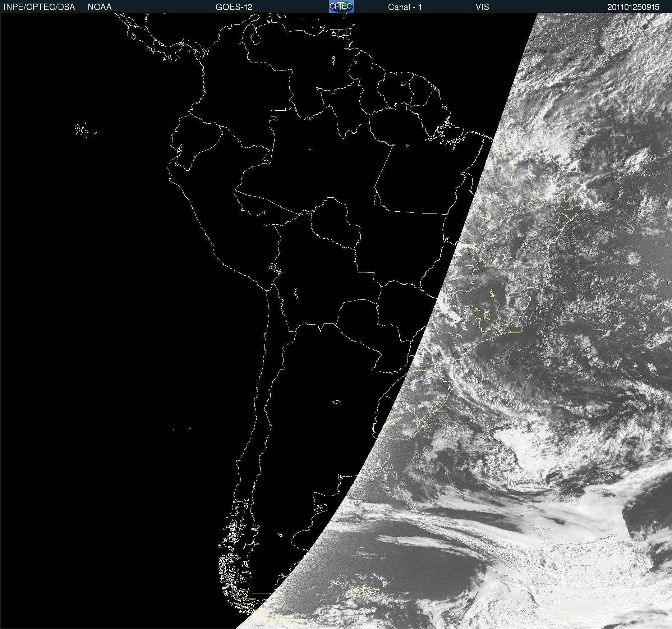The image size is (672, 629).
Task: Click the 'Canal - 1' label
Action: click(405, 7)
